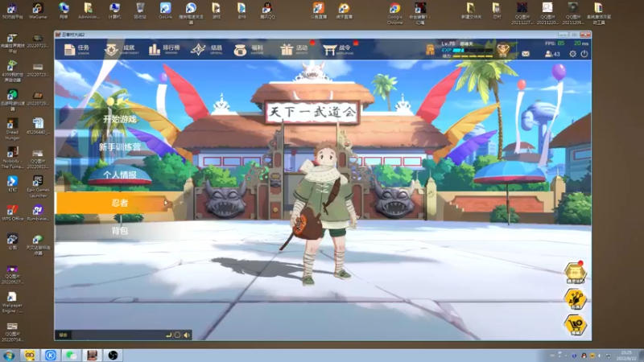This screenshot has width=644, height=362.
Task: Open the friends list icon showing 43
Action: [x=552, y=54]
